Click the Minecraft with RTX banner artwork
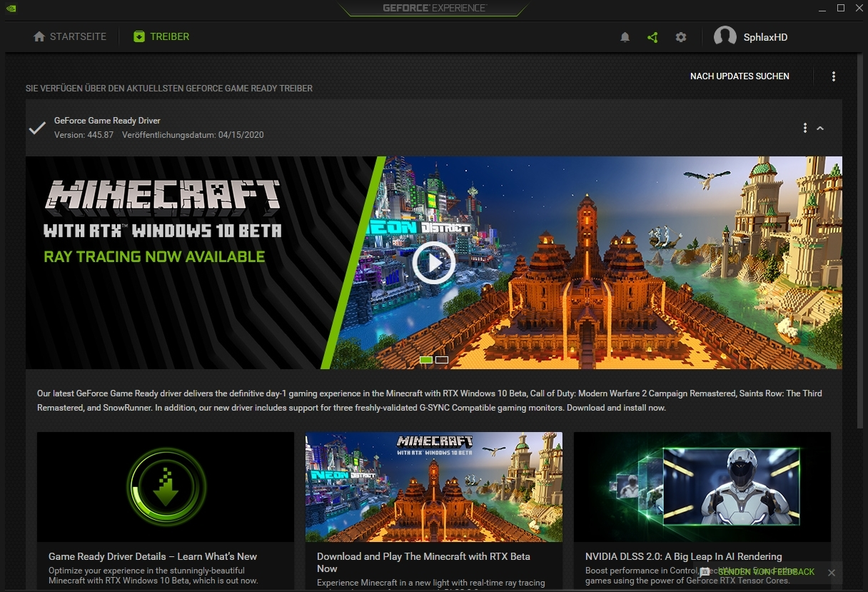Viewport: 868px width, 592px height. point(434,263)
